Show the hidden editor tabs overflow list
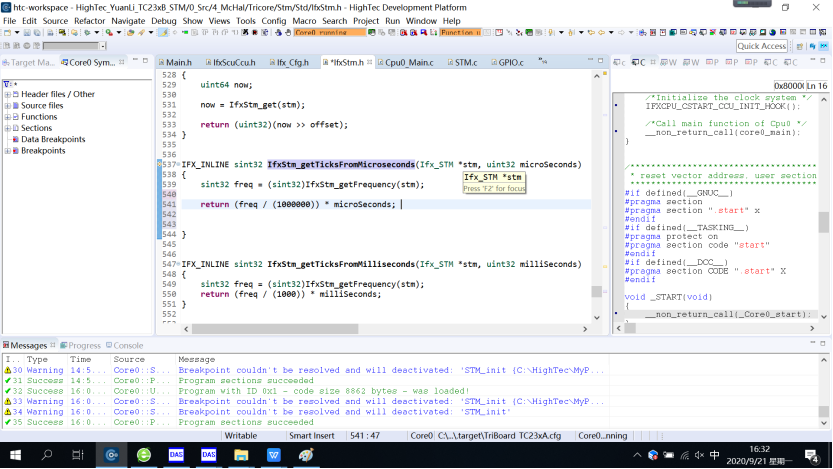This screenshot has width=833, height=469. 542,61
